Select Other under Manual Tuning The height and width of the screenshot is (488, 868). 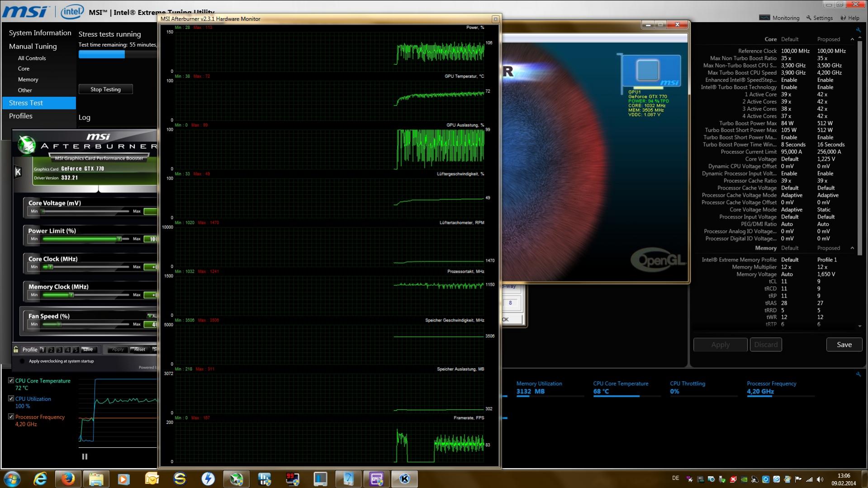click(x=25, y=90)
